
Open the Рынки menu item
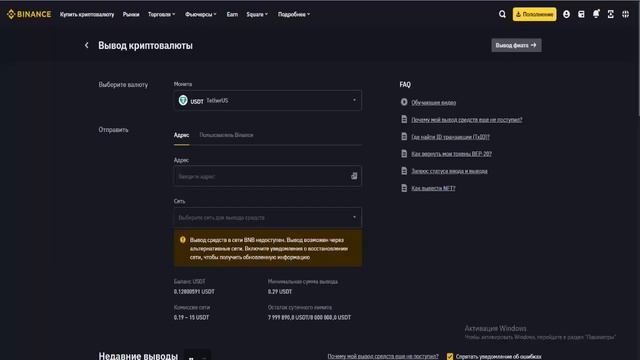pyautogui.click(x=131, y=14)
